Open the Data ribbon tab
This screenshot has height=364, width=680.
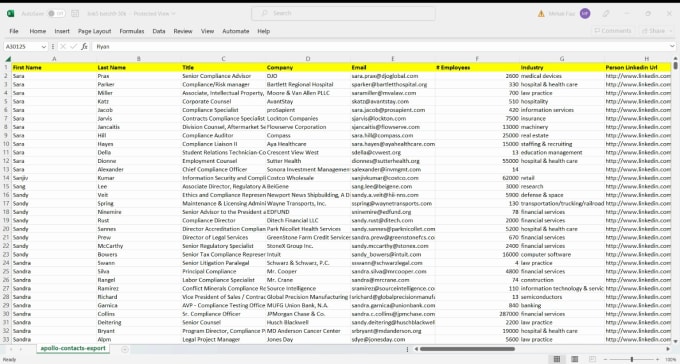[x=159, y=31]
